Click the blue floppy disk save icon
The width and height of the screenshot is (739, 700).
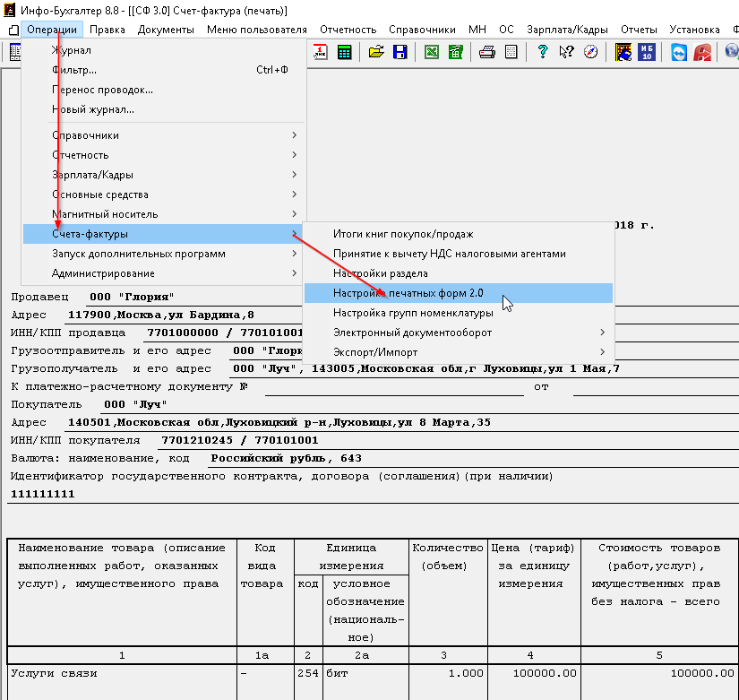click(400, 52)
